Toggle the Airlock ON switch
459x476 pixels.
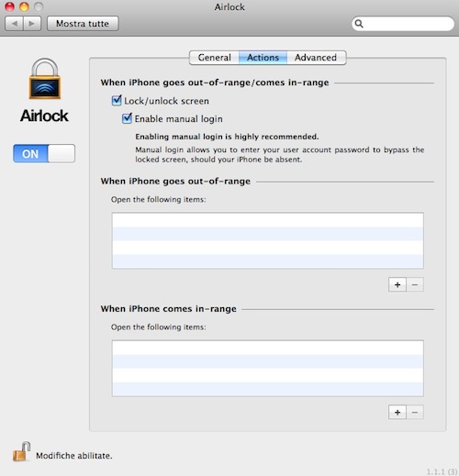coord(44,153)
